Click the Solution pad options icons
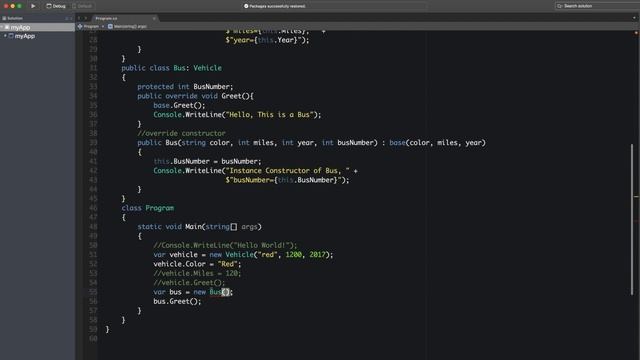 (x=69, y=18)
